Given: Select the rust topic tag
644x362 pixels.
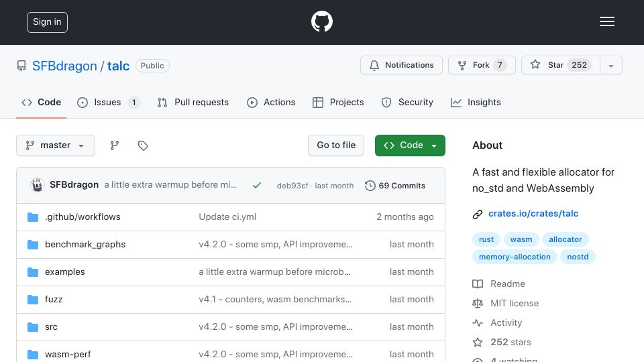Looking at the screenshot, I should (486, 239).
